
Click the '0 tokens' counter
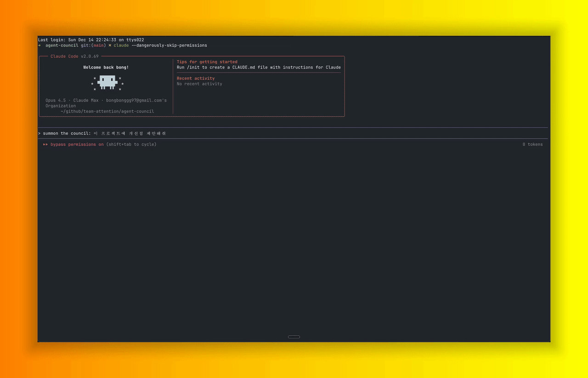point(532,144)
